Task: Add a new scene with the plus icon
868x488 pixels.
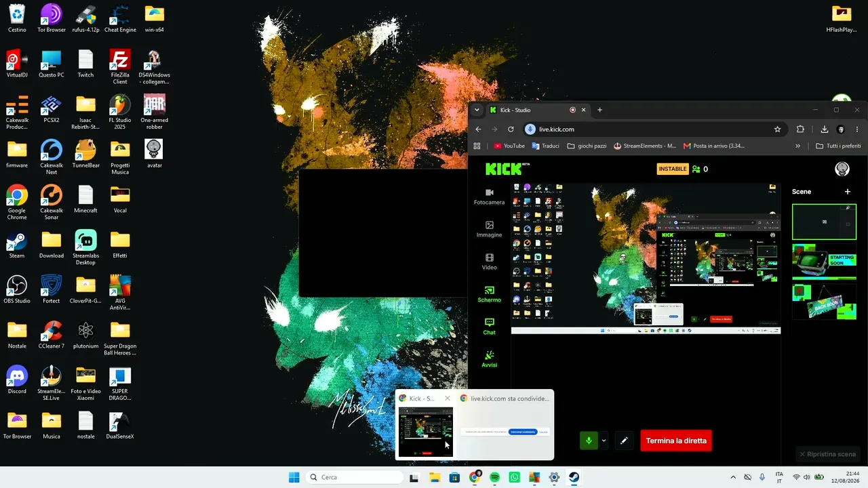Action: coord(847,192)
